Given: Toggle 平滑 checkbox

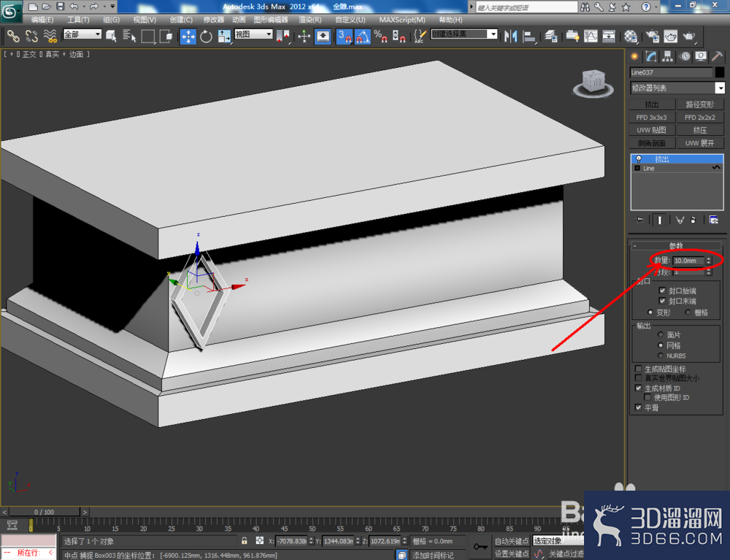Looking at the screenshot, I should pyautogui.click(x=638, y=407).
